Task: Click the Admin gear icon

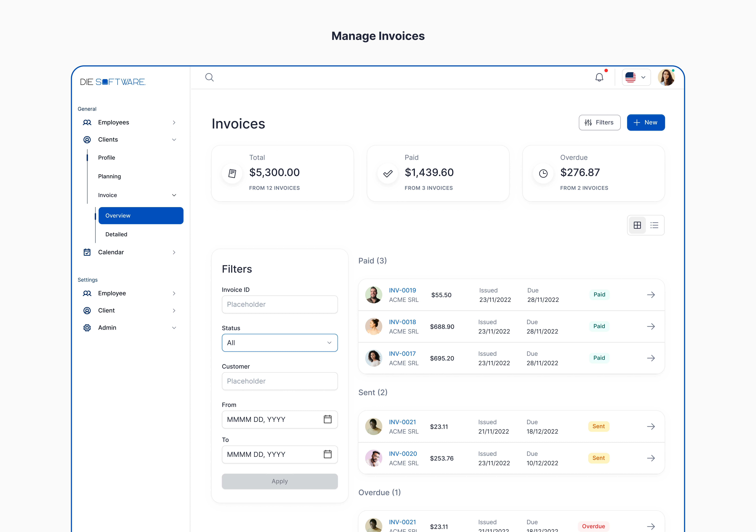Action: coord(87,328)
